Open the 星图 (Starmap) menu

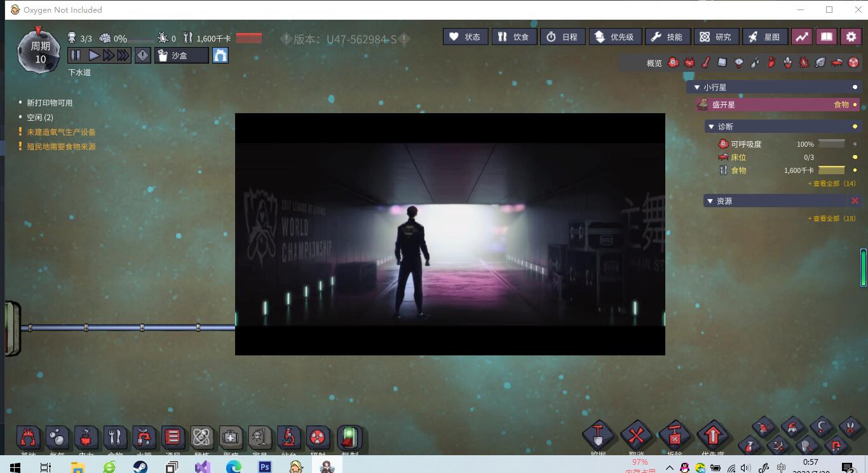coord(765,37)
